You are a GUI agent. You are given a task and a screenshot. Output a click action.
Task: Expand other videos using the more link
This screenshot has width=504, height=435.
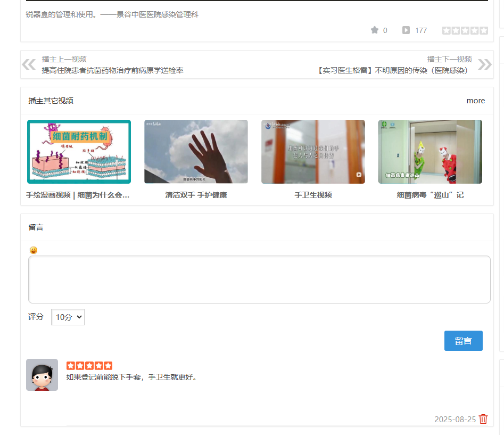pyautogui.click(x=475, y=101)
